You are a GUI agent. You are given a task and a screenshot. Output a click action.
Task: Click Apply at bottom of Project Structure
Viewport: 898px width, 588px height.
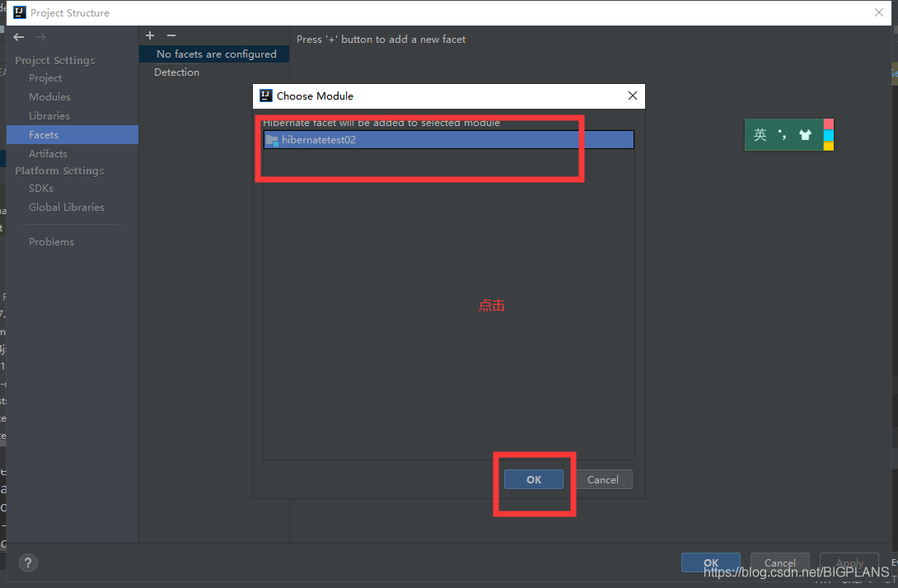pyautogui.click(x=849, y=562)
